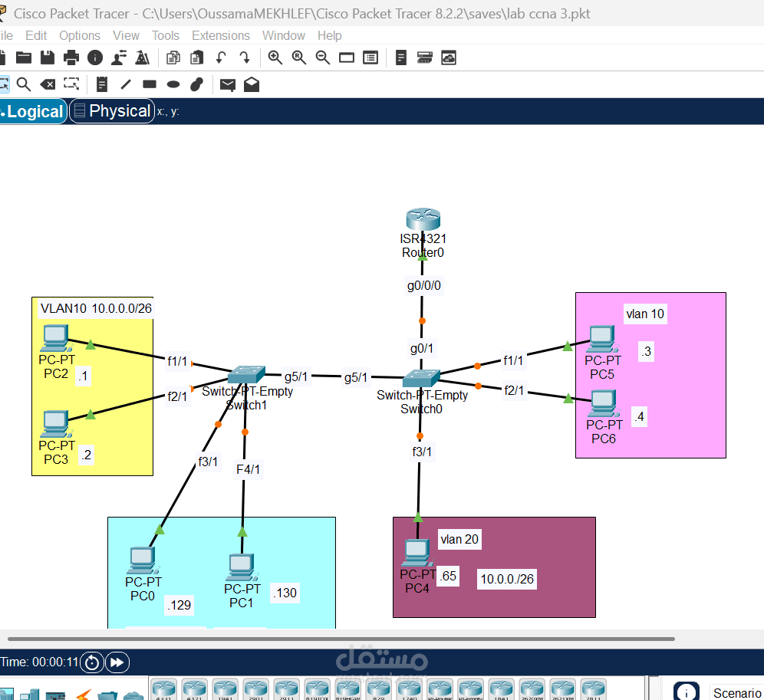Open the Window menu
The height and width of the screenshot is (700, 764).
pos(284,35)
